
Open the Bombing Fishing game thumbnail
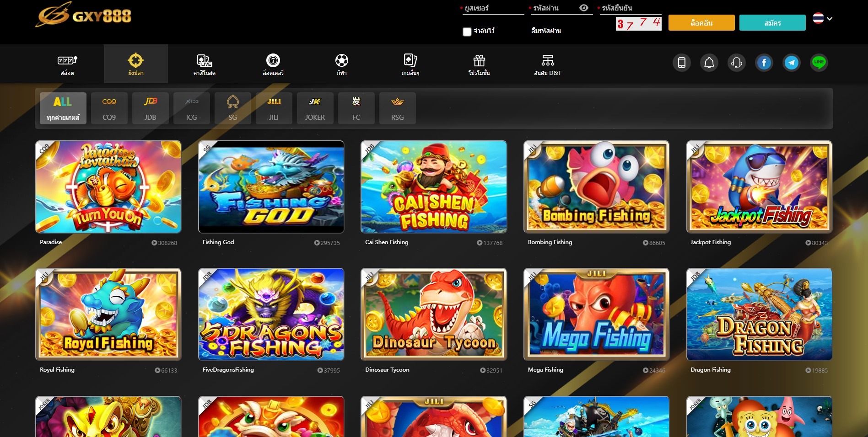597,187
